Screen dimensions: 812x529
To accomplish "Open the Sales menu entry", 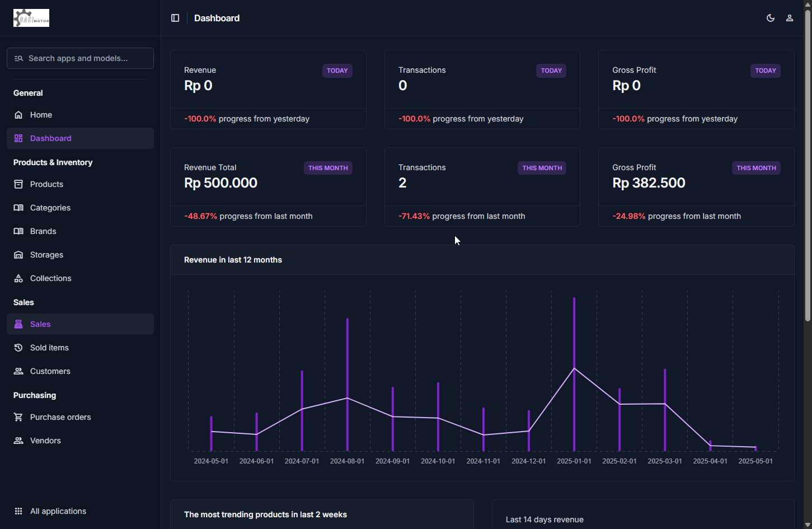I will (x=80, y=324).
